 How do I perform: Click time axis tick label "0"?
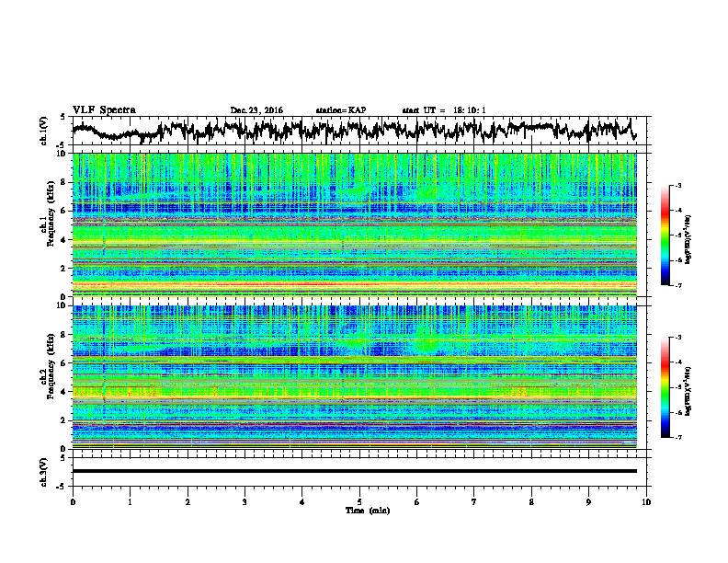[x=73, y=502]
